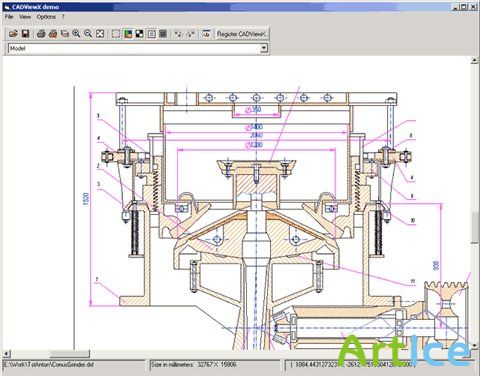Open the Options menu
Screen dimensions: 480x376
pos(46,17)
